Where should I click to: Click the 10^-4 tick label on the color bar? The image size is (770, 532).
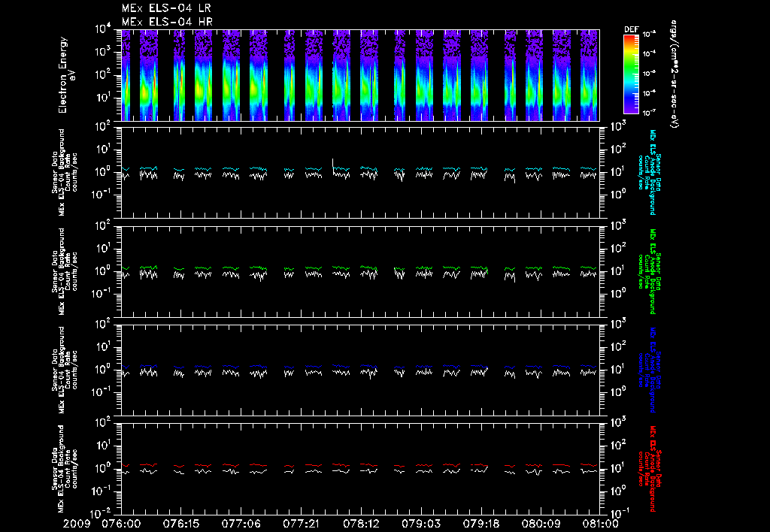(650, 53)
